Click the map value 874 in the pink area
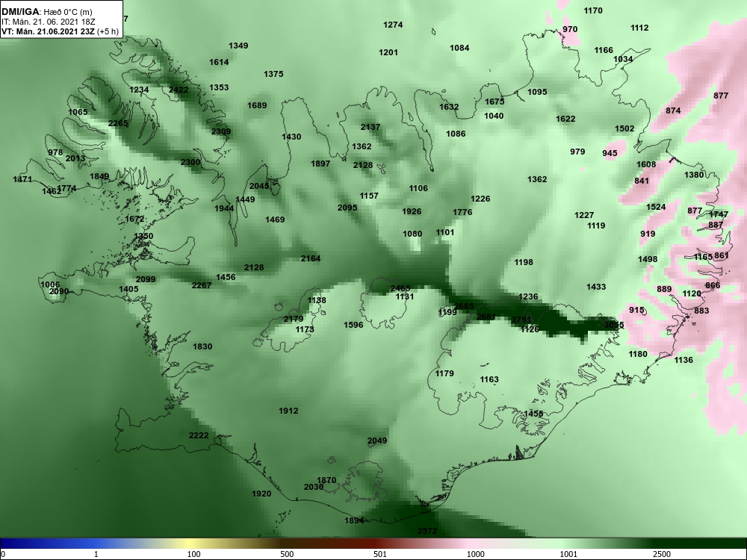The image size is (747, 560). [x=673, y=111]
